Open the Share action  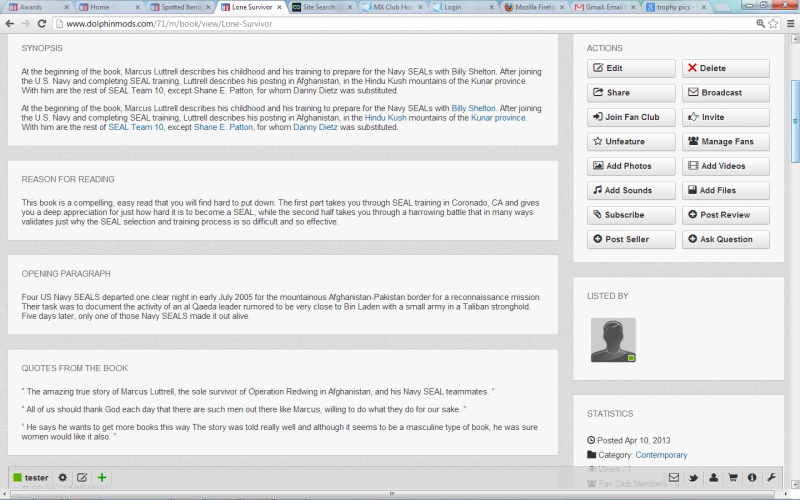tap(631, 93)
